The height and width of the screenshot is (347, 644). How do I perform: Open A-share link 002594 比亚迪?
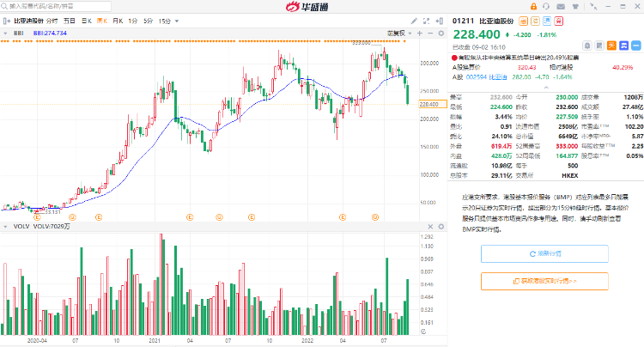(486, 77)
